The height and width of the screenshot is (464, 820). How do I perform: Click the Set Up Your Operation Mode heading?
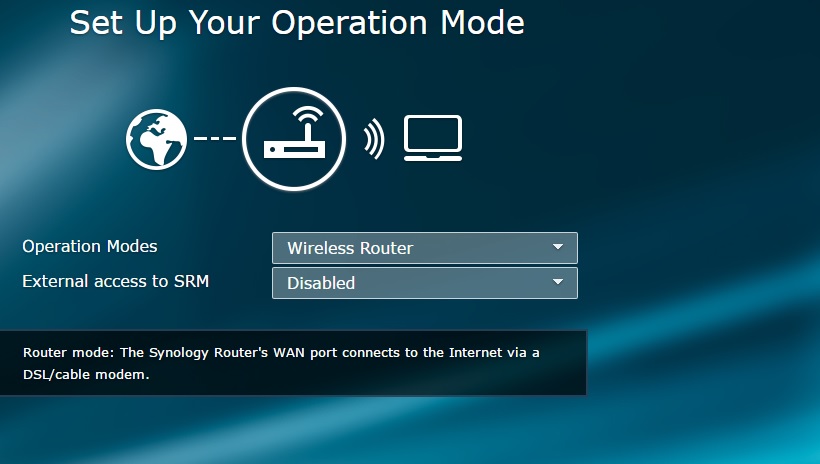coord(297,22)
